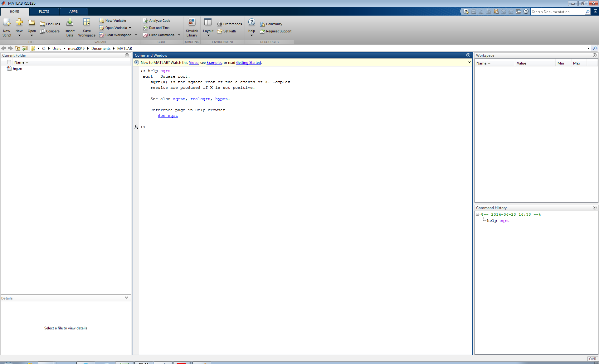Click the Browse for Folder icon
This screenshot has height=364, width=599.
click(25, 48)
